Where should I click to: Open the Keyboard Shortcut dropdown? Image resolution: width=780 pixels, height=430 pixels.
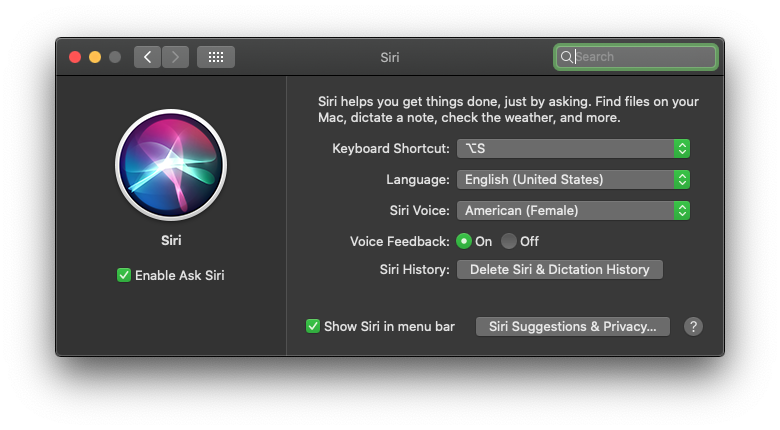coord(573,148)
